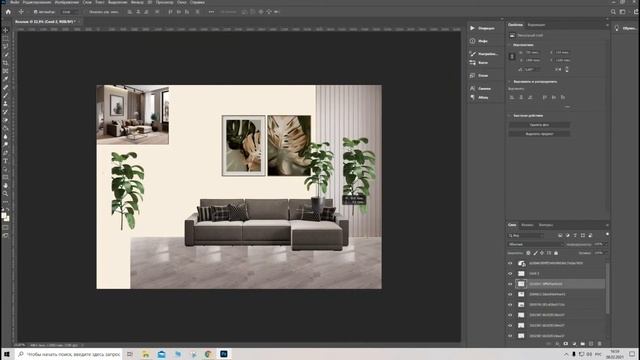Click the Удалить фон button
This screenshot has height=360, width=640.
pyautogui.click(x=539, y=125)
